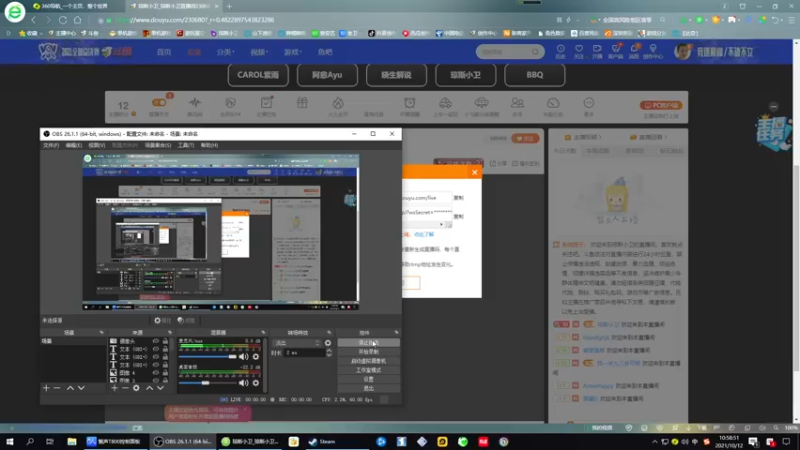Click the flame icon in streamer toolbar
The image size is (800, 450).
(x=338, y=103)
